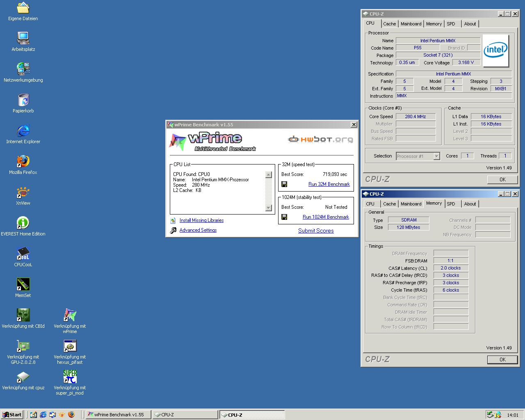The width and height of the screenshot is (525, 420).
Task: Click Run 32M Benchmark link
Action: click(329, 184)
